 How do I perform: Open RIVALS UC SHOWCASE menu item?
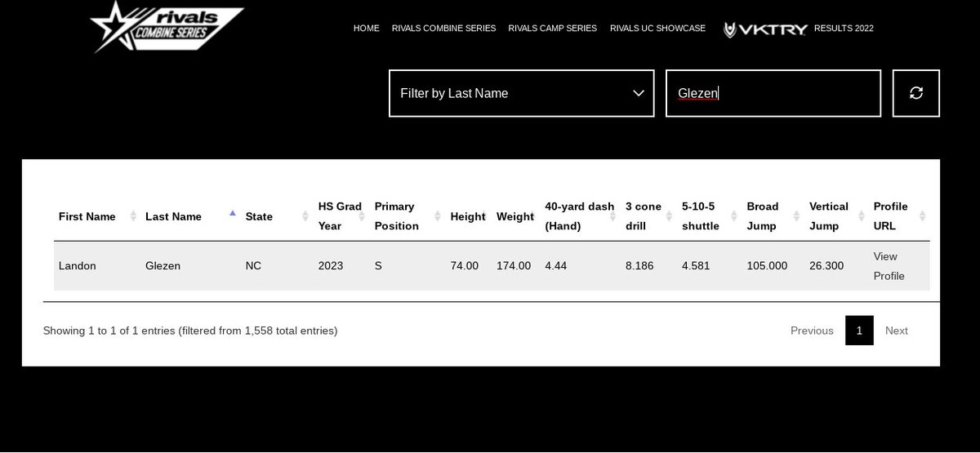(x=657, y=28)
